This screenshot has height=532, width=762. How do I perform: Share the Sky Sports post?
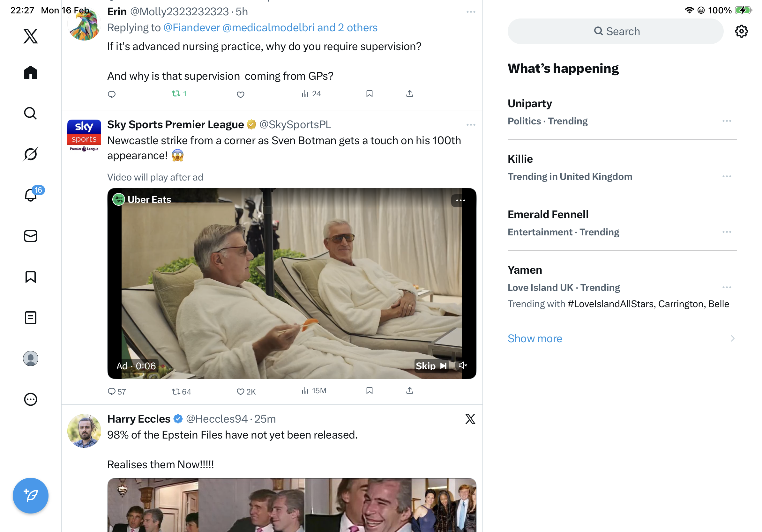point(409,391)
